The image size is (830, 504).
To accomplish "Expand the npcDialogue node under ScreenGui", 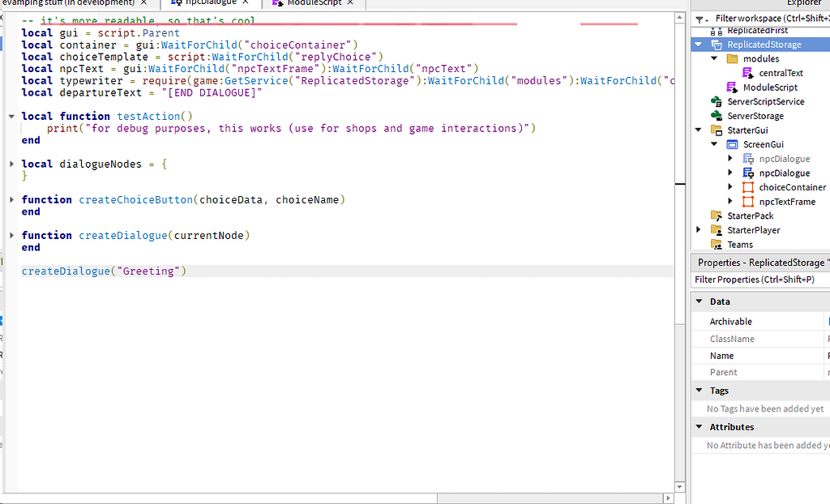I will pyautogui.click(x=729, y=159).
